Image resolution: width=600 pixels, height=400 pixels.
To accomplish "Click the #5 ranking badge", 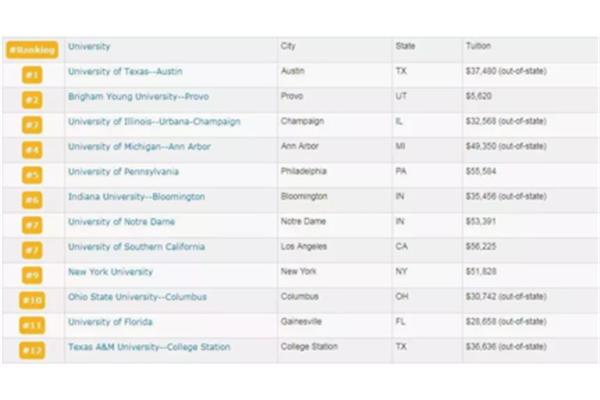I will (32, 175).
